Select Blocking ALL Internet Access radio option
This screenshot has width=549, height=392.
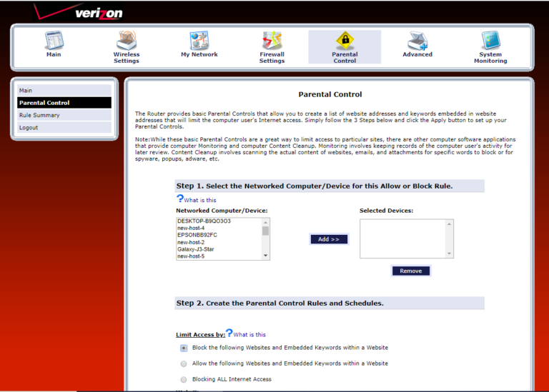pos(184,379)
